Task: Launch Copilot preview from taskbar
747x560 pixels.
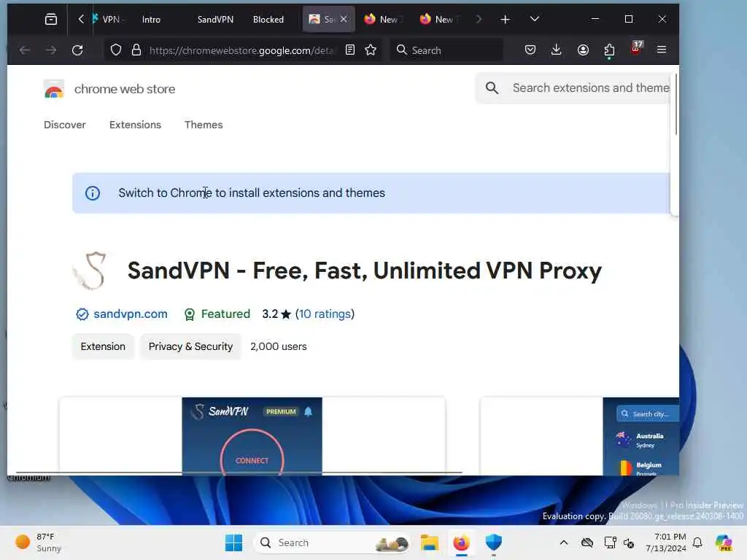Action: (723, 542)
